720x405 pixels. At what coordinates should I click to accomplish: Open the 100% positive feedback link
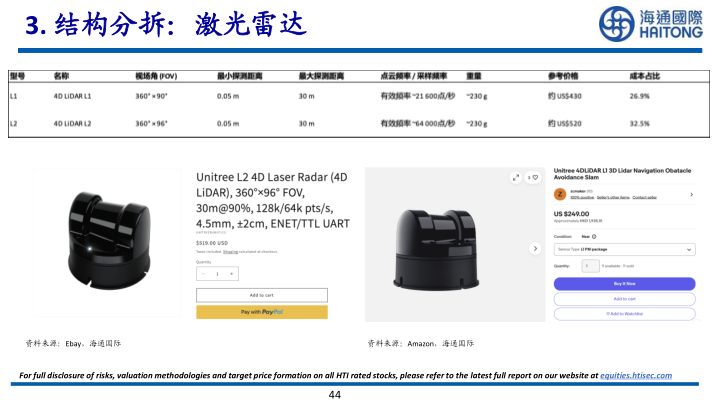coord(582,197)
